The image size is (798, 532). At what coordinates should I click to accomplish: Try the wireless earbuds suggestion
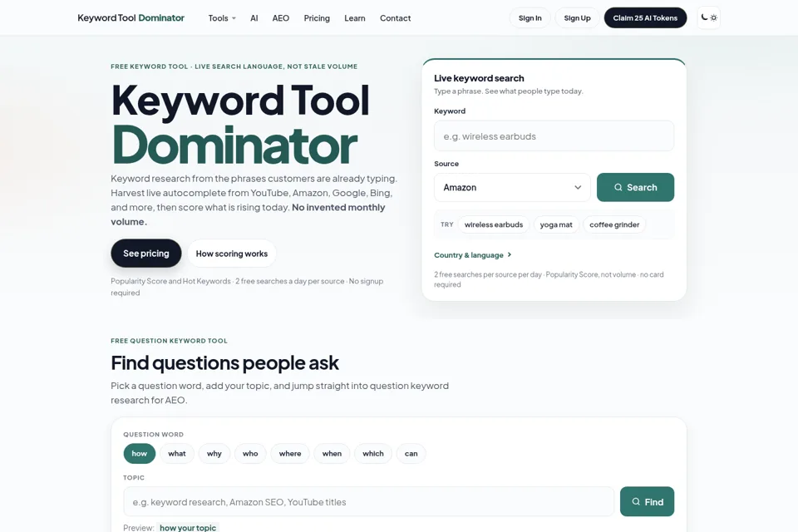click(494, 224)
